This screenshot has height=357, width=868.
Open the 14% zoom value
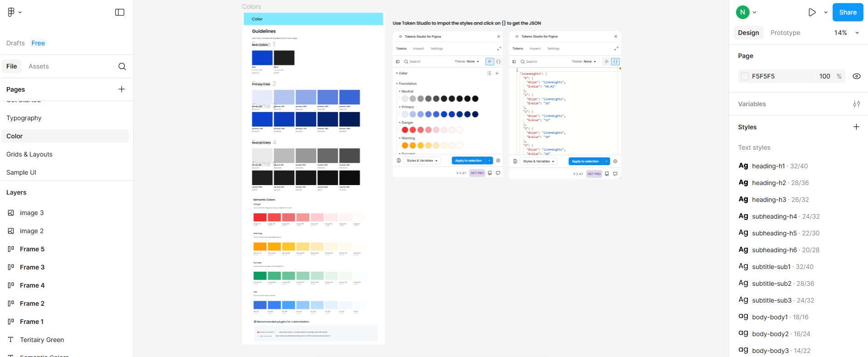pos(840,33)
